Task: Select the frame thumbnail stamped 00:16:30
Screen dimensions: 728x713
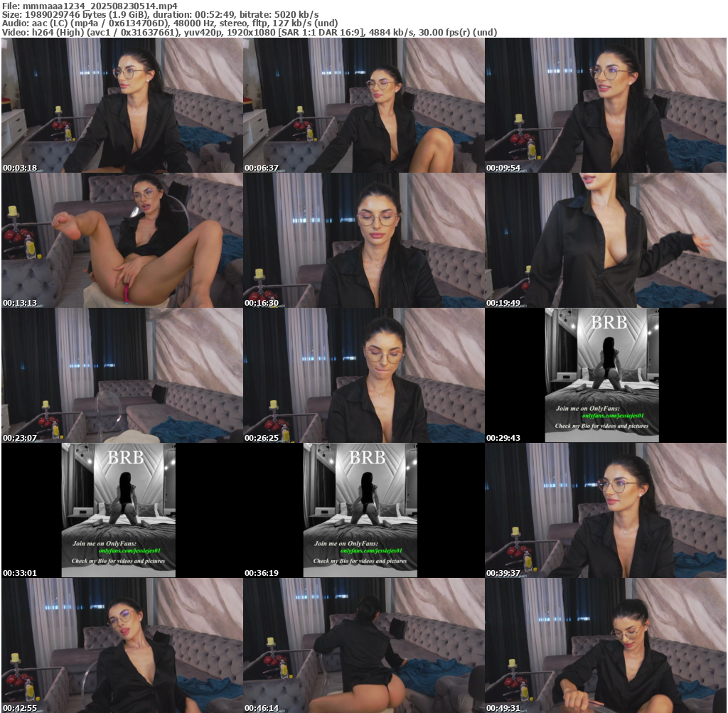Action: pos(363,240)
